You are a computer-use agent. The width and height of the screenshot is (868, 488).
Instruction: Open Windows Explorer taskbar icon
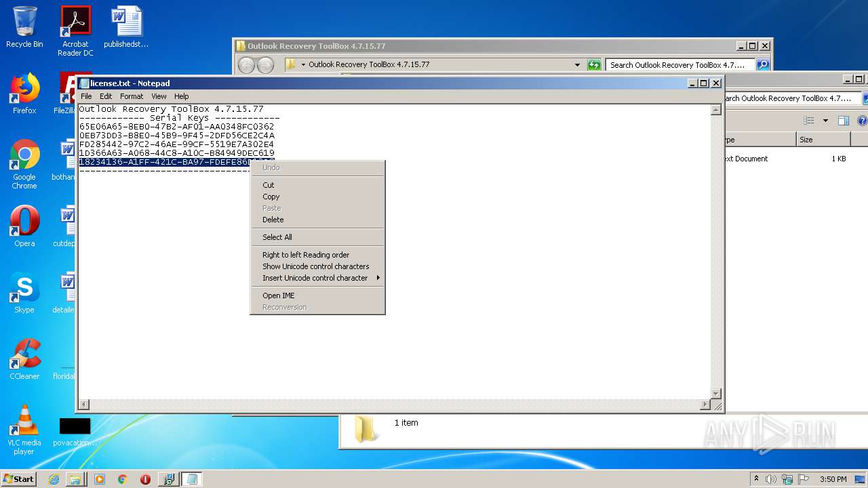point(75,479)
